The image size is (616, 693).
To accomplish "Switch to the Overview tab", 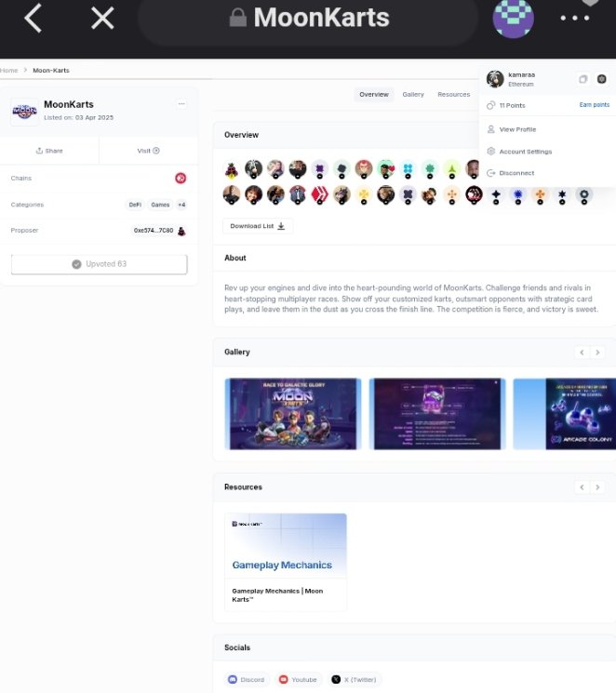I will [x=374, y=95].
